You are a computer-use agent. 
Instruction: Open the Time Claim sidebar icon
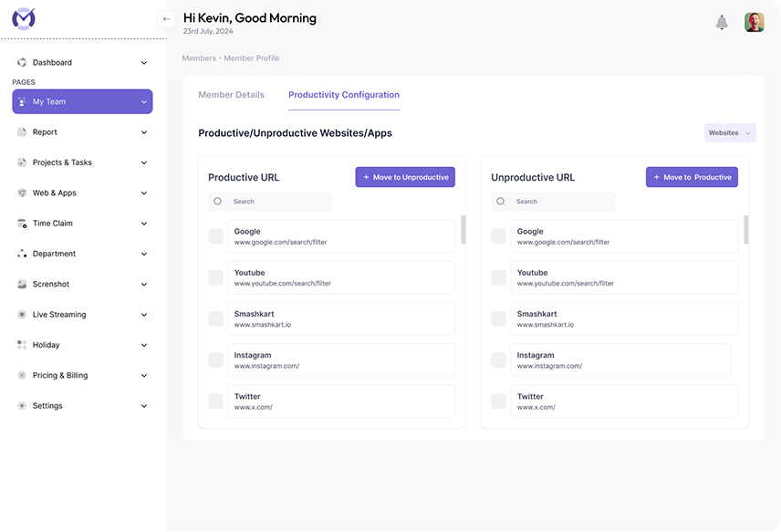click(23, 224)
